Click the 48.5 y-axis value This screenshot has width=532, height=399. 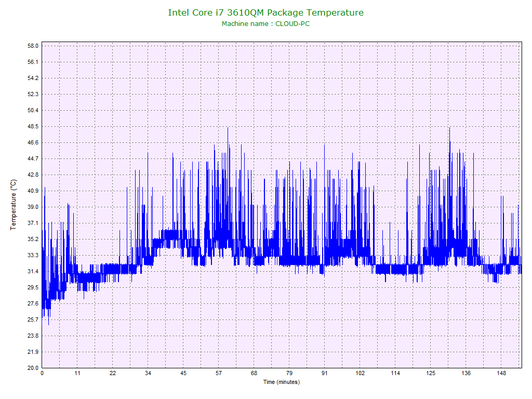click(33, 127)
